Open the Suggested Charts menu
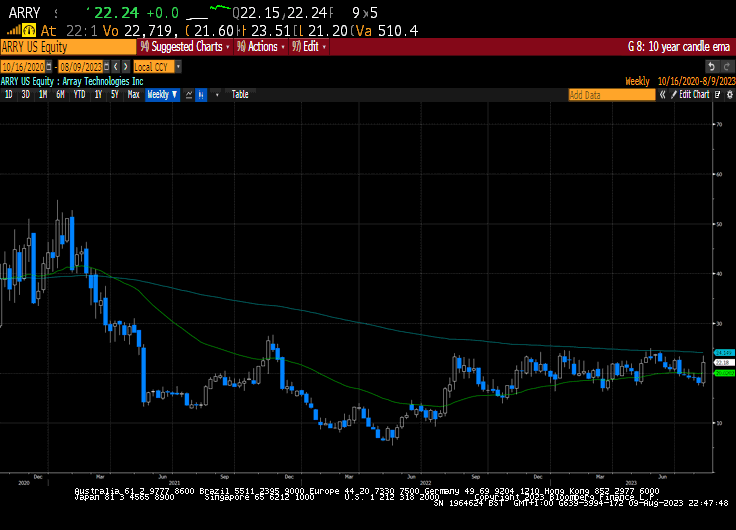Viewport: 736px width, 530px height. [x=185, y=47]
